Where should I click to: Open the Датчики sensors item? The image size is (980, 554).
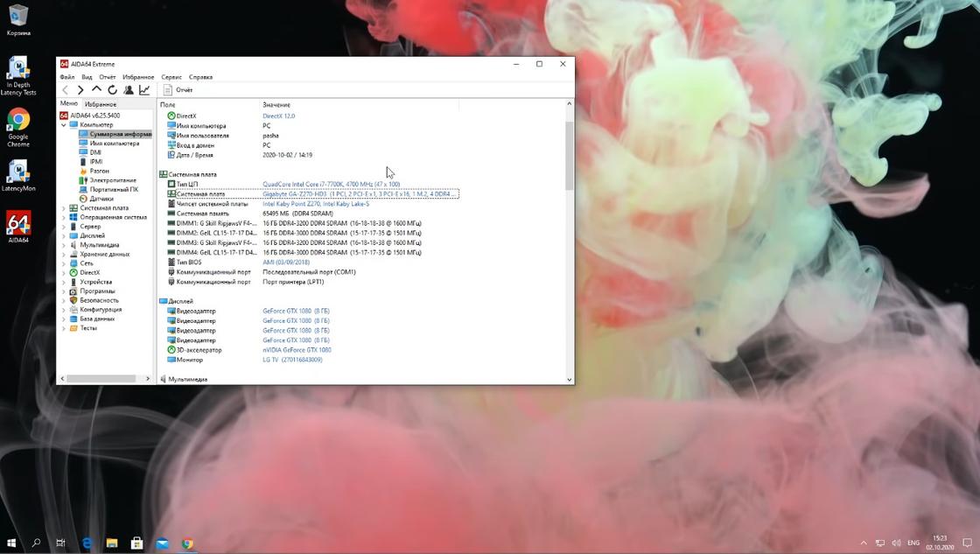point(96,199)
